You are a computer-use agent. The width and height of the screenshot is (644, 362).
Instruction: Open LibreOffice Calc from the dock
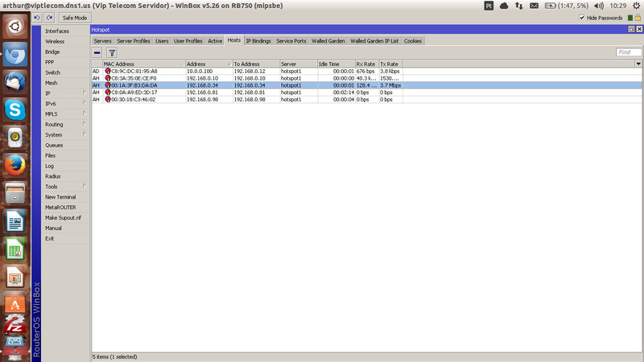[15, 249]
